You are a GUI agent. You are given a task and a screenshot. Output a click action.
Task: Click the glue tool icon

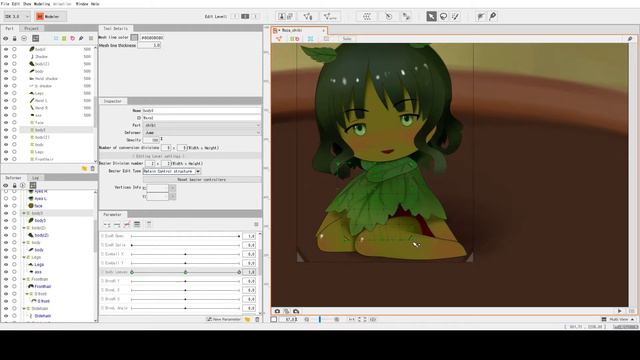(406, 16)
